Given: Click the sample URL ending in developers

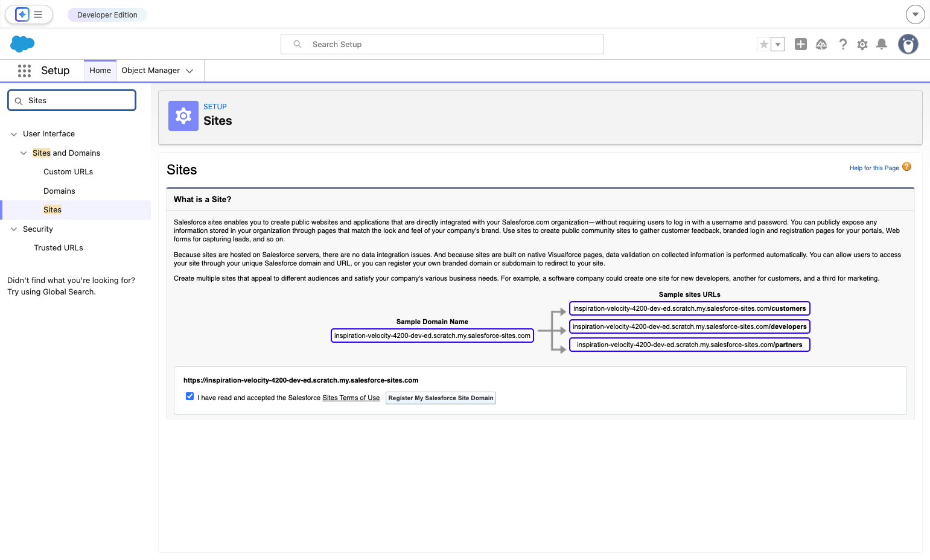Looking at the screenshot, I should coord(690,326).
